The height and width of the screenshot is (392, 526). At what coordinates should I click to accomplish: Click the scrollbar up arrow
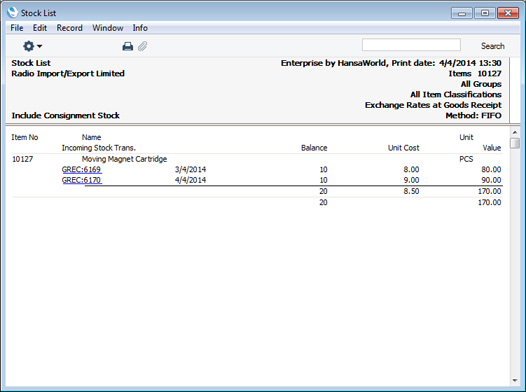click(515, 132)
